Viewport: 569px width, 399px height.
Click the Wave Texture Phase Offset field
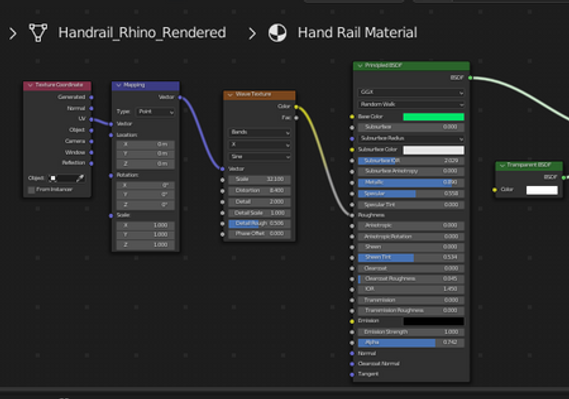click(x=259, y=234)
